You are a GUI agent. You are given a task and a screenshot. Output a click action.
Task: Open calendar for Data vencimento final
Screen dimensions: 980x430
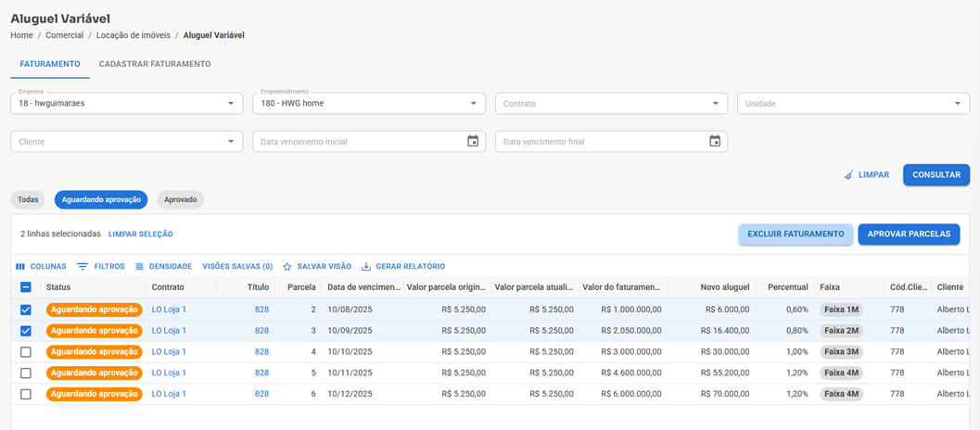point(715,141)
